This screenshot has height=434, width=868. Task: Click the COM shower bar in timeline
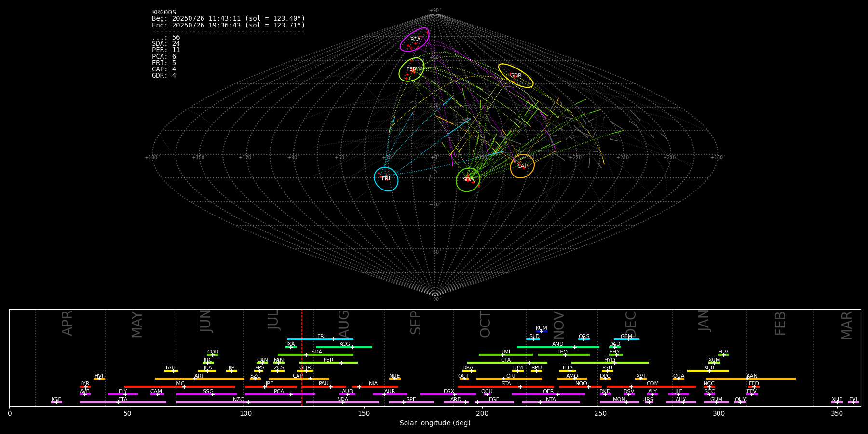point(652,387)
